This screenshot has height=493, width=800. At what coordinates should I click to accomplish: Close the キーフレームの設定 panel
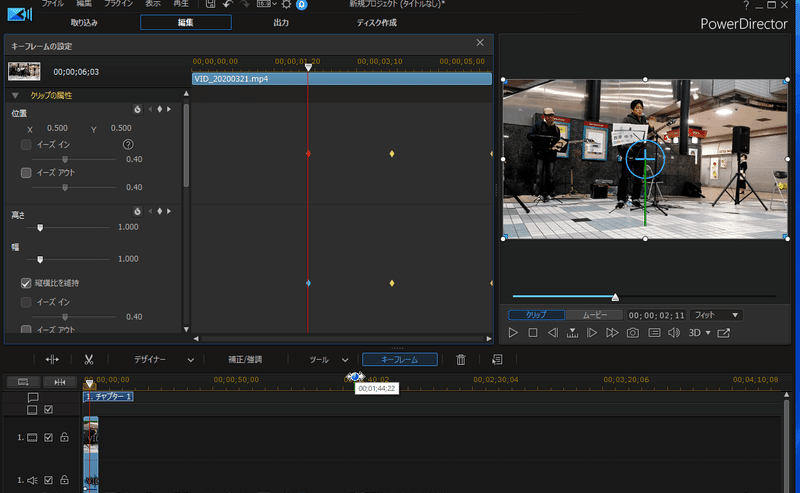point(480,43)
